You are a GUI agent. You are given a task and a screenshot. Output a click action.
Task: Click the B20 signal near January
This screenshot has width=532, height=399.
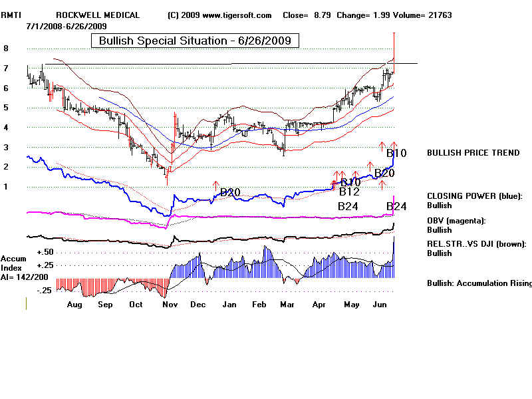(230, 193)
